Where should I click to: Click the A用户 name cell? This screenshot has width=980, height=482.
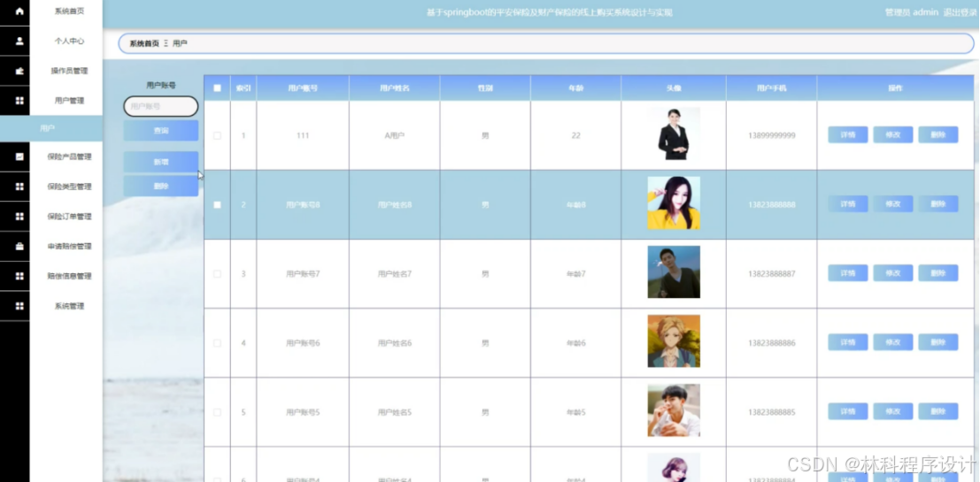point(394,135)
